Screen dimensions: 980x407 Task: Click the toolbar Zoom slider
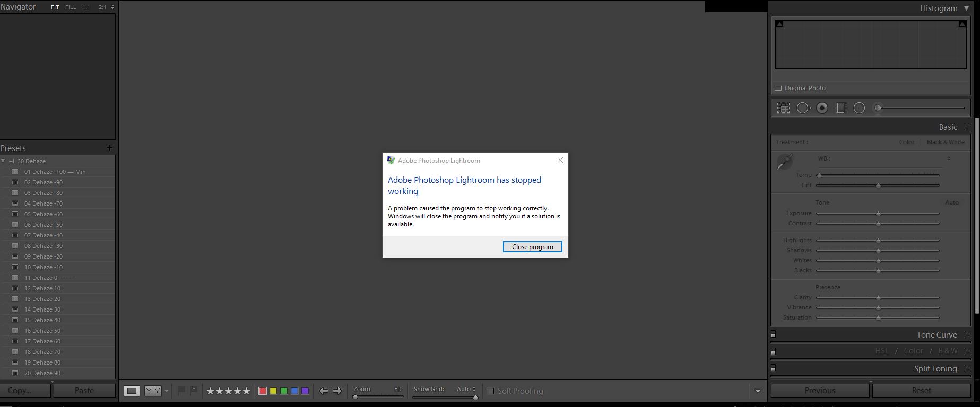[x=378, y=396]
